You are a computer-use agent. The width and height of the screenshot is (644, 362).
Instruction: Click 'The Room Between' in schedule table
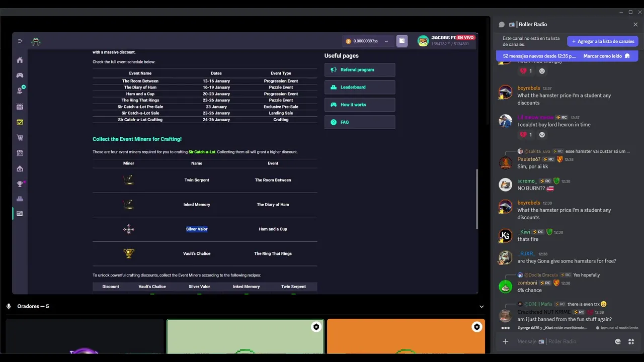(140, 81)
